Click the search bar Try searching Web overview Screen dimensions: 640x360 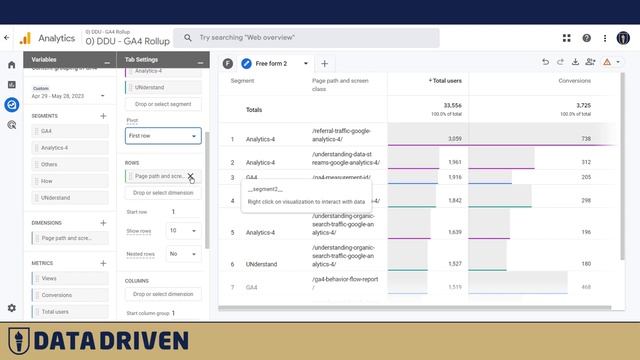click(x=307, y=38)
